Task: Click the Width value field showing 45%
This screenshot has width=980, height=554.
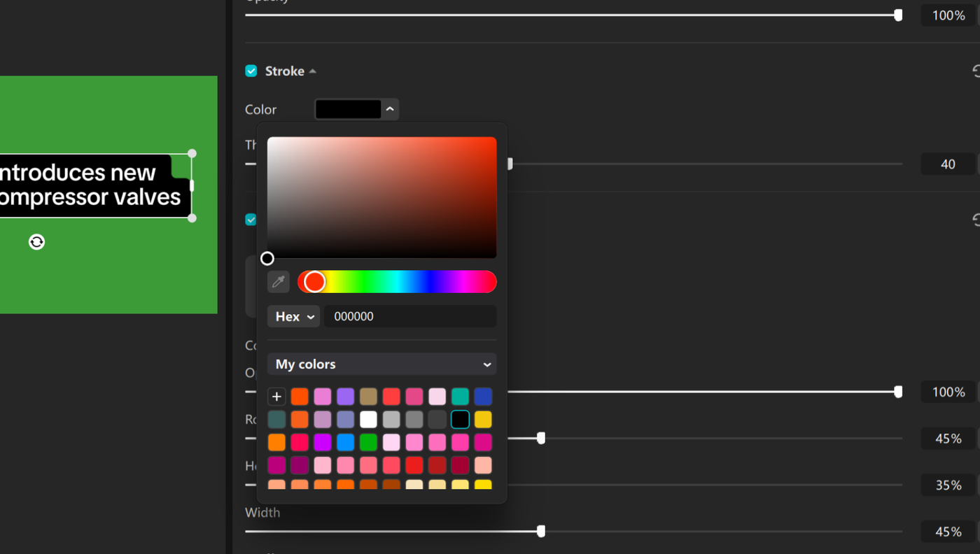Action: (x=948, y=532)
